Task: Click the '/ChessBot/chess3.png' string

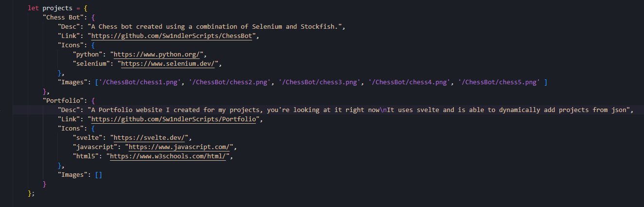Action: tap(320, 82)
